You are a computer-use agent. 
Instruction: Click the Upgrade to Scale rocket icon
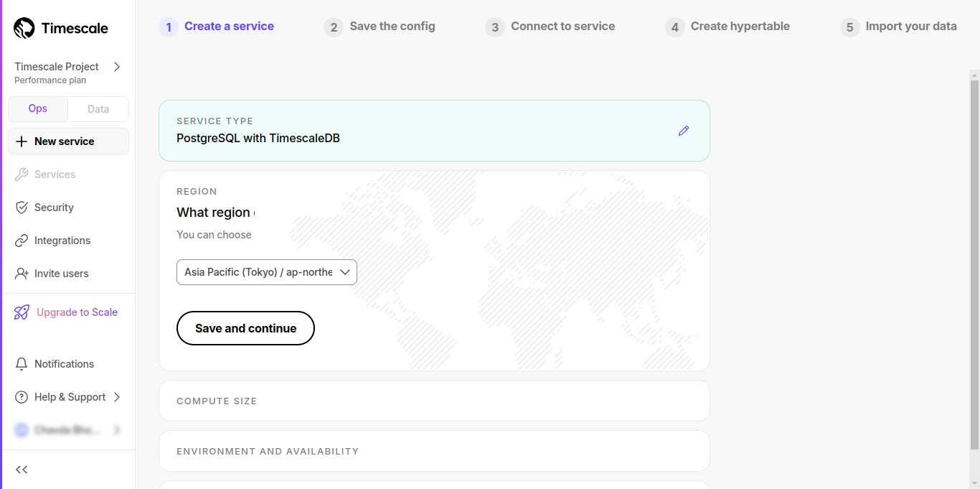(x=22, y=312)
